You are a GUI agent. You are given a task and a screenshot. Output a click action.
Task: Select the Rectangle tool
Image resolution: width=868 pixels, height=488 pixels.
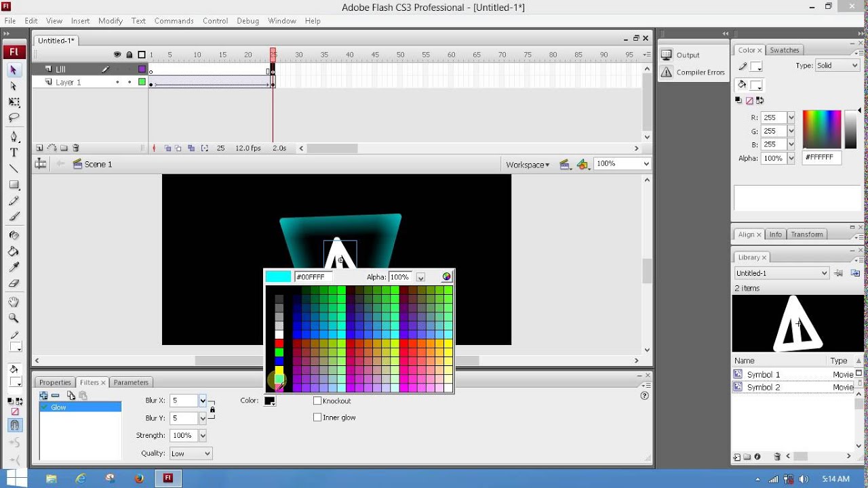point(14,185)
